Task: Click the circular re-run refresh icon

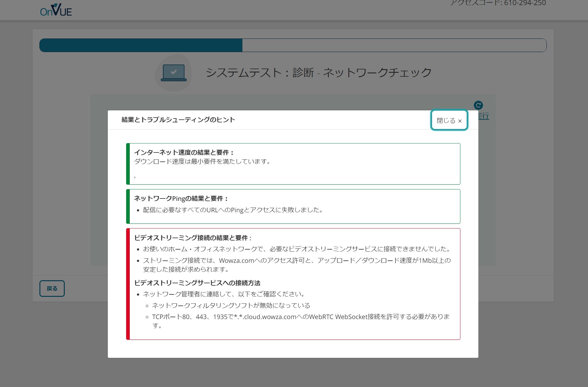Action: [478, 105]
